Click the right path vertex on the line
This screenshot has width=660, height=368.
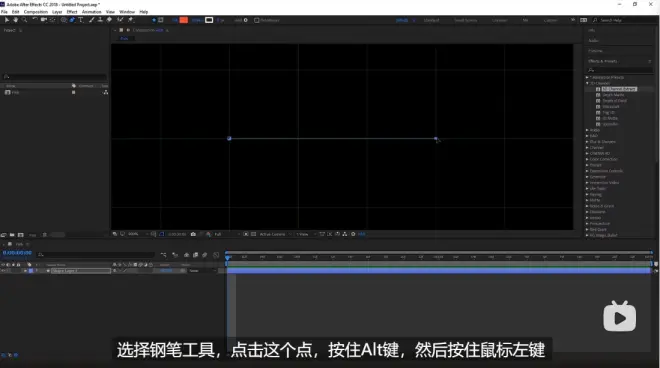[x=436, y=138]
